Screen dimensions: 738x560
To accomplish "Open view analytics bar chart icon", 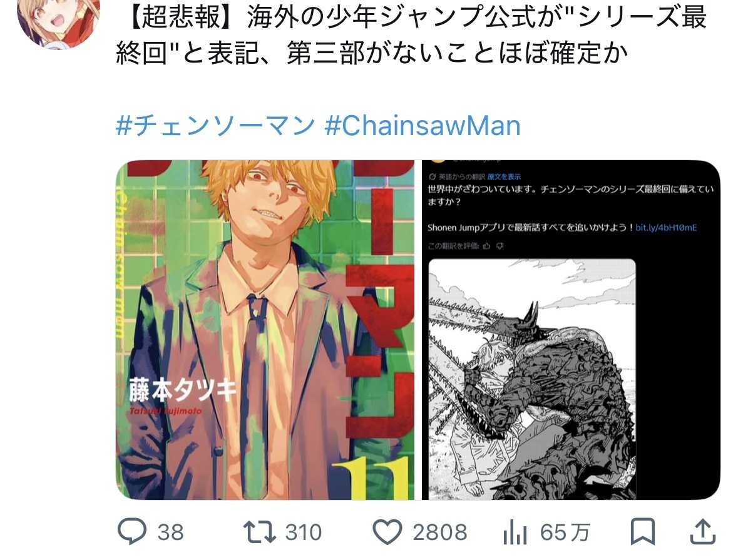I will click(515, 532).
